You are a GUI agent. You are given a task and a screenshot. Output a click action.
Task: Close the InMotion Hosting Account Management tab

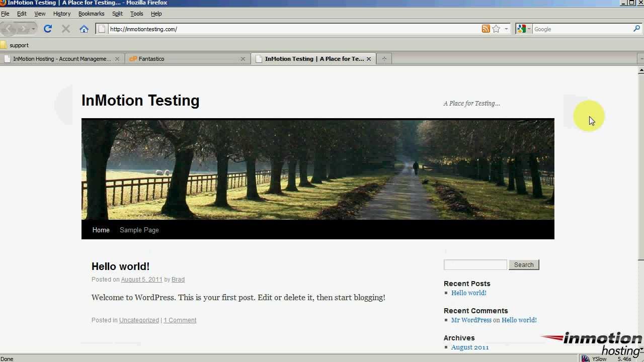pos(117,59)
